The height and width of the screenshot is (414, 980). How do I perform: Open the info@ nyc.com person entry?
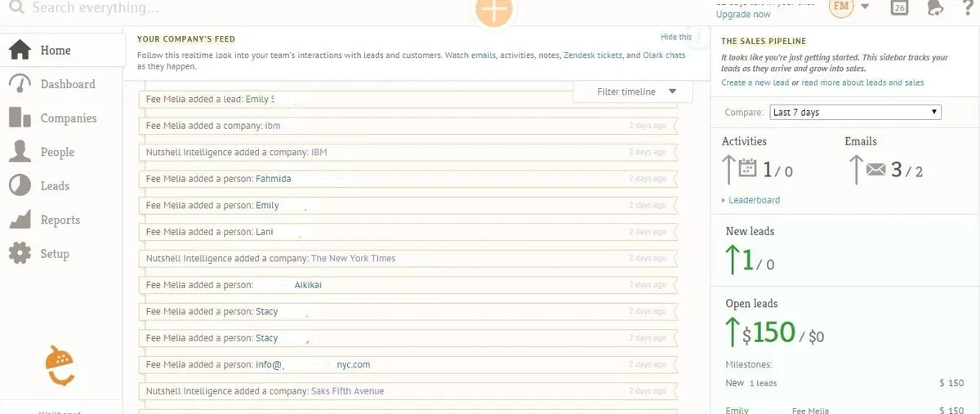coord(312,364)
